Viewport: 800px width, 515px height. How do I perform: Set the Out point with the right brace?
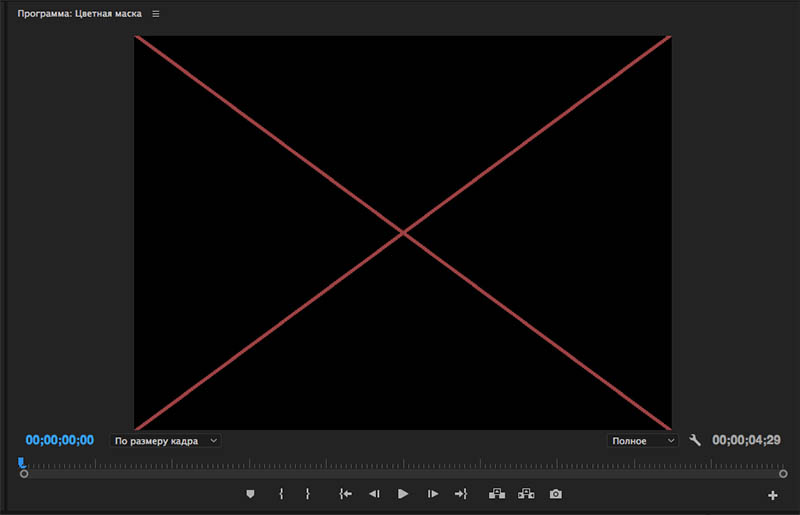(x=307, y=494)
